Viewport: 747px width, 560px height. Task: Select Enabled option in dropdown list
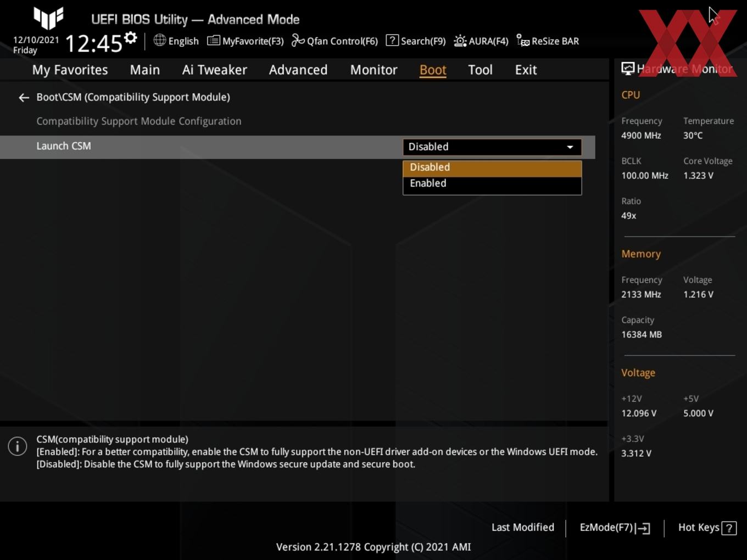tap(492, 183)
